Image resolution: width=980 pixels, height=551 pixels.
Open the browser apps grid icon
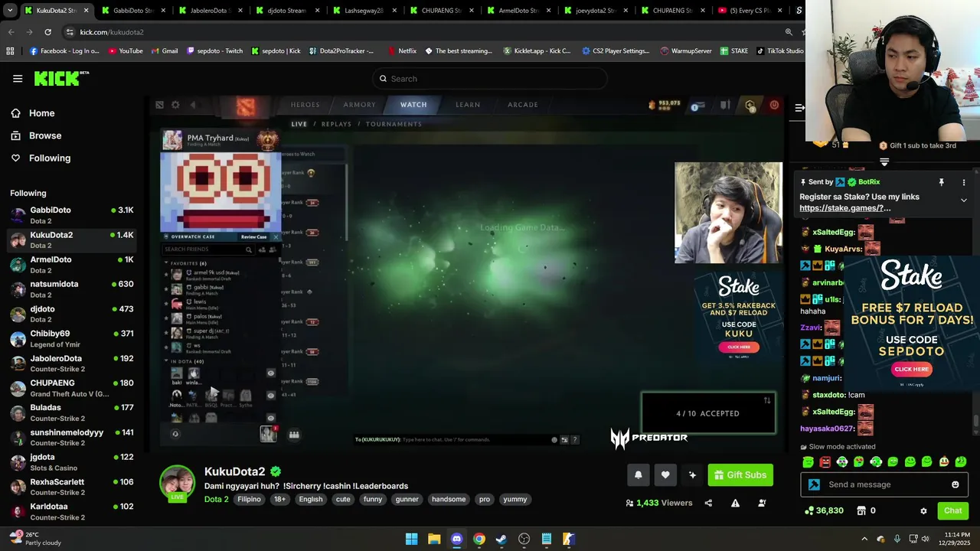[x=10, y=51]
